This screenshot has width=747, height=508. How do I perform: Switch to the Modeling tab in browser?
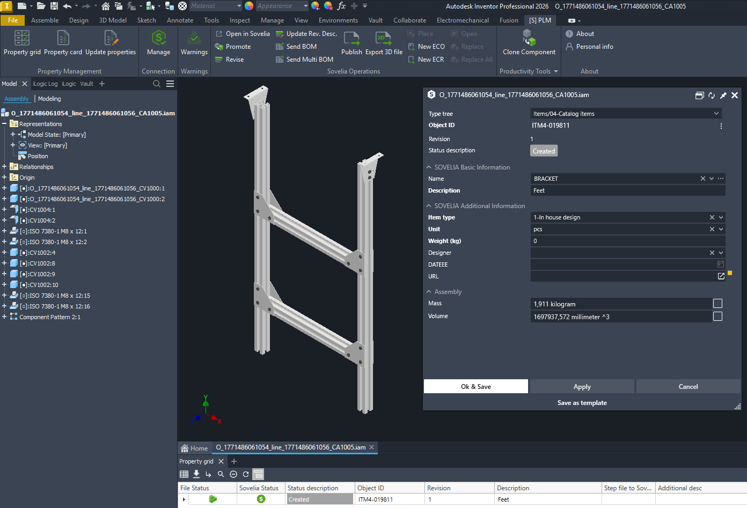[49, 99]
